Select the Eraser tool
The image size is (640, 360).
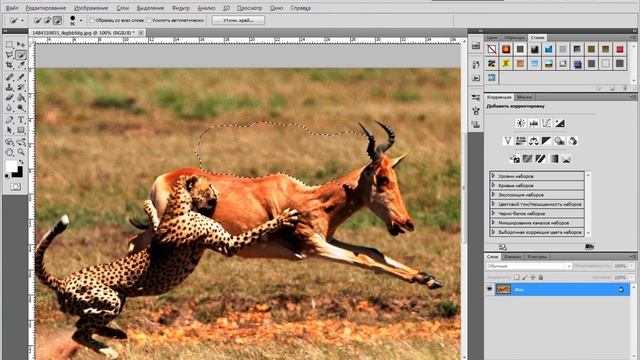9,98
